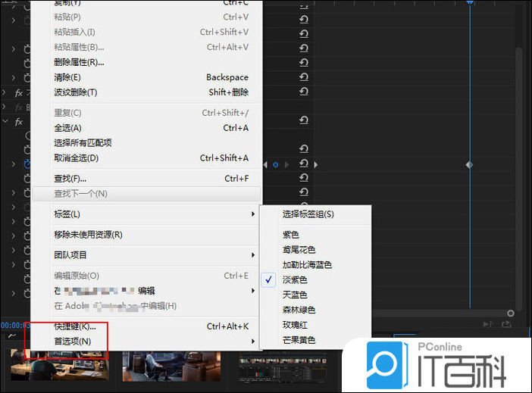532x393 pixels.
Task: Click the play-only-audio icon at the panel bottom
Action: 488,325
